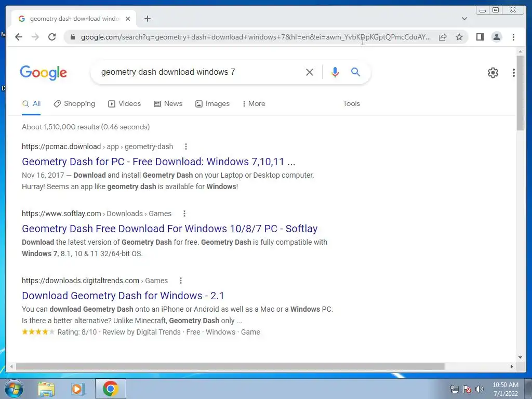This screenshot has width=532, height=399.
Task: Open Geometry Dash Free Download Softlay link
Action: [x=170, y=229]
